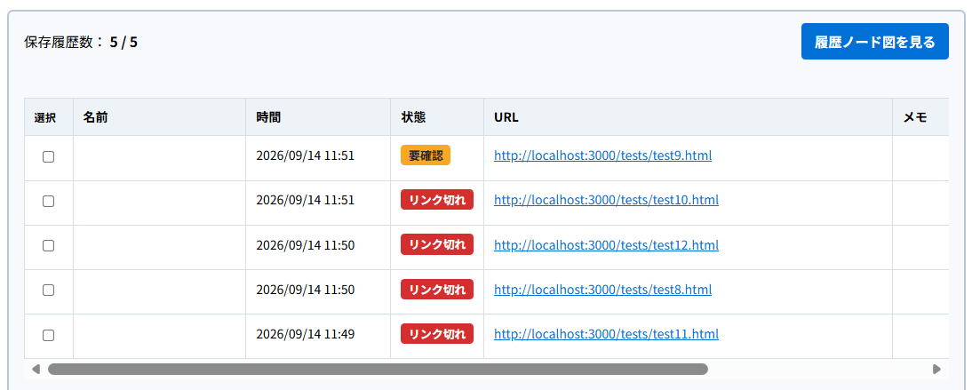Click the horizontal scrollbar thumb
Image resolution: width=980 pixels, height=390 pixels.
(378, 369)
